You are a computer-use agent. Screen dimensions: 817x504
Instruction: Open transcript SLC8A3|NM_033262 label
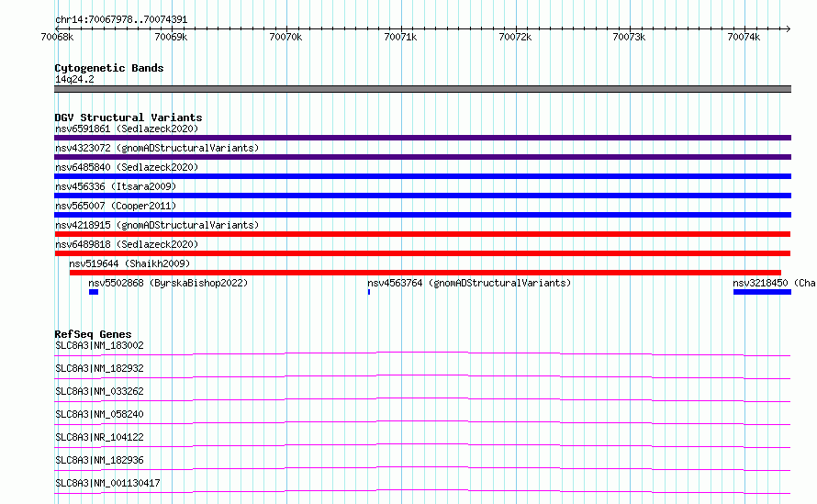tap(99, 391)
